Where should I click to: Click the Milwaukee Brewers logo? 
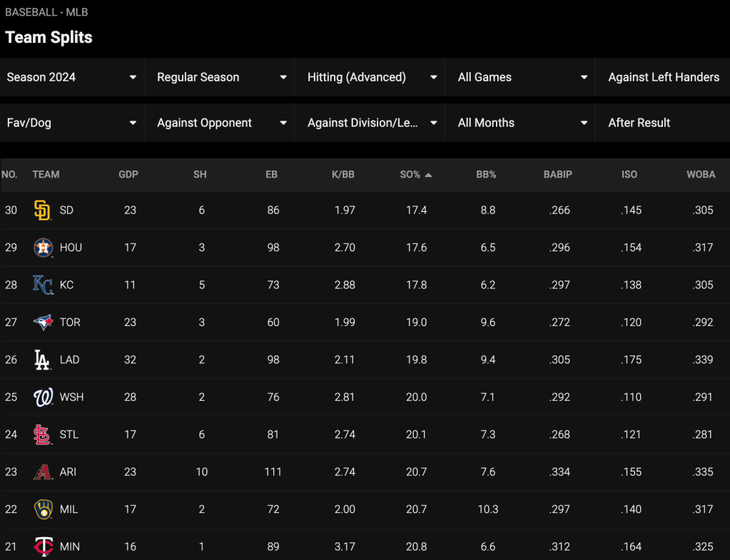[x=43, y=509]
